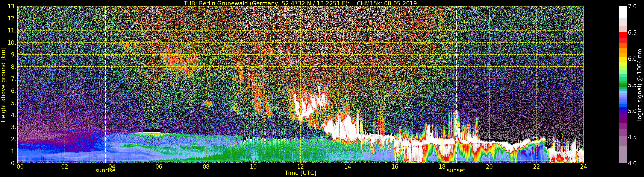Click the white dashed sunrise marker line
This screenshot has width=644, height=177.
(105, 85)
